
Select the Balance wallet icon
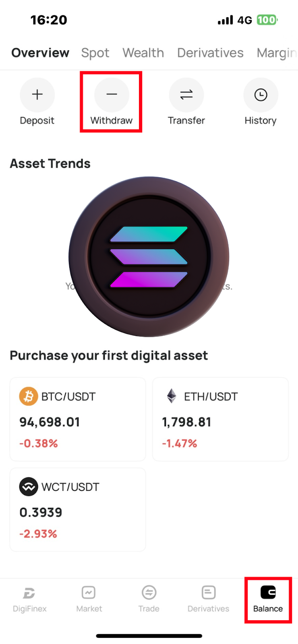268,592
